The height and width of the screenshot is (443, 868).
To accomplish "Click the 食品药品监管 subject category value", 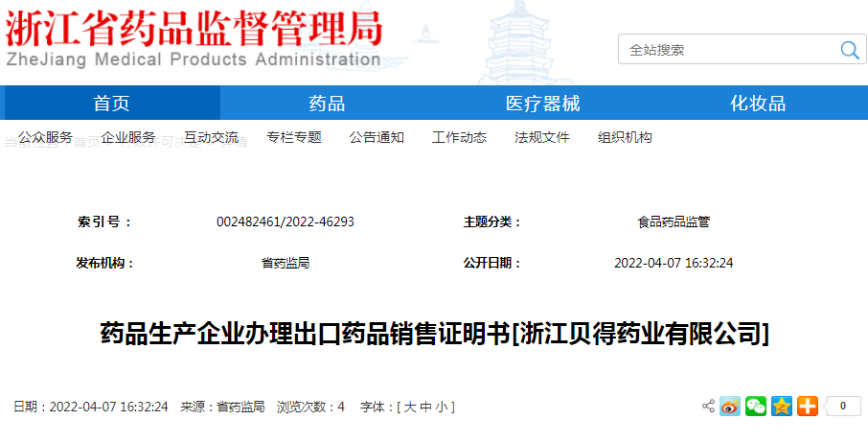I will (674, 222).
